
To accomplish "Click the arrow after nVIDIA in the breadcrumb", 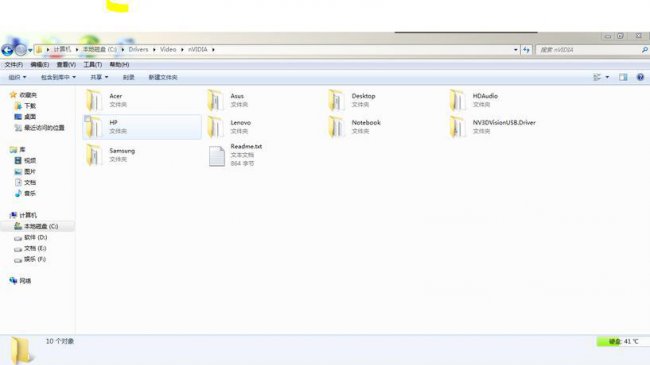I will (x=213, y=50).
